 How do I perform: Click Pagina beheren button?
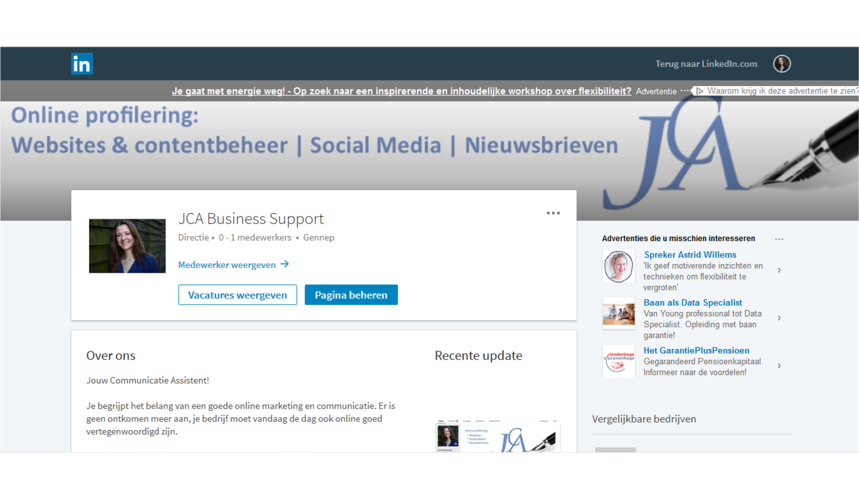point(351,295)
